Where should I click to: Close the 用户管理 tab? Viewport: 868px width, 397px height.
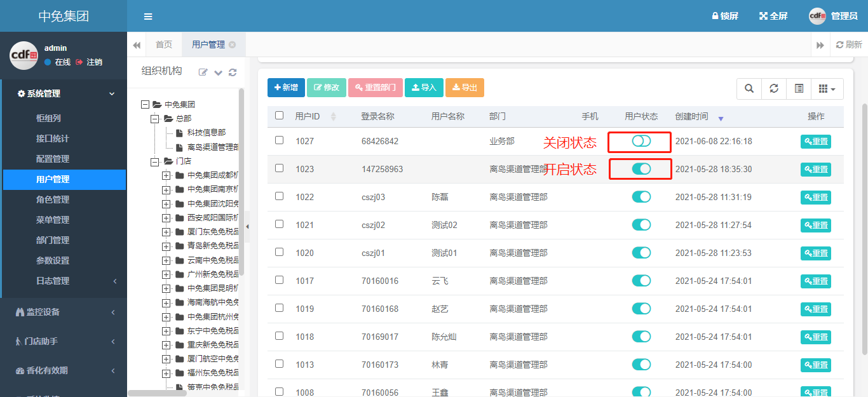233,44
